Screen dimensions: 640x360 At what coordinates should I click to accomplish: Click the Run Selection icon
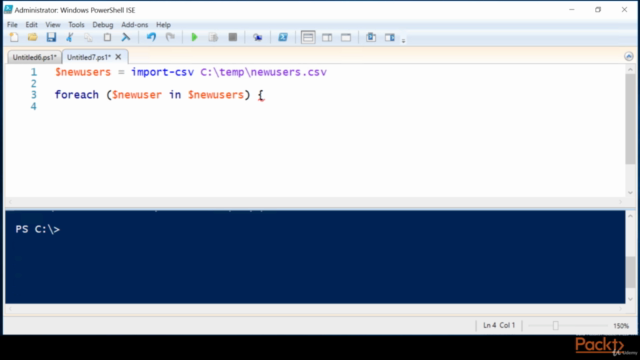pyautogui.click(x=213, y=38)
